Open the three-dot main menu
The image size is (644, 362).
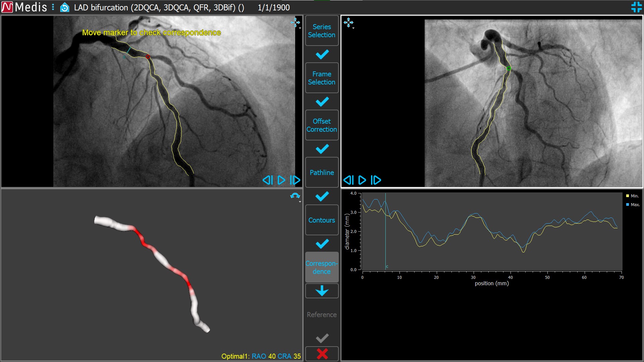coord(53,7)
